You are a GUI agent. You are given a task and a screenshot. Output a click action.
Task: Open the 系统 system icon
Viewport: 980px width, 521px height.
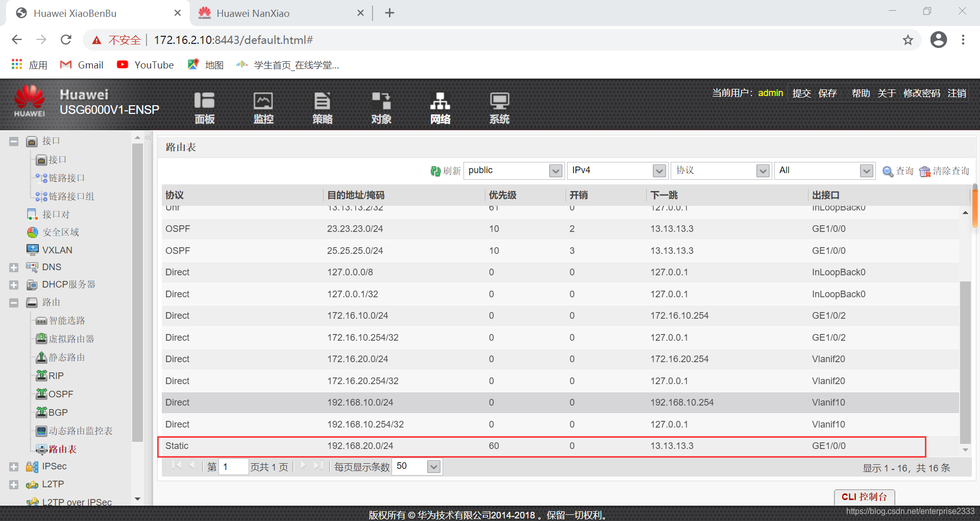tap(499, 107)
